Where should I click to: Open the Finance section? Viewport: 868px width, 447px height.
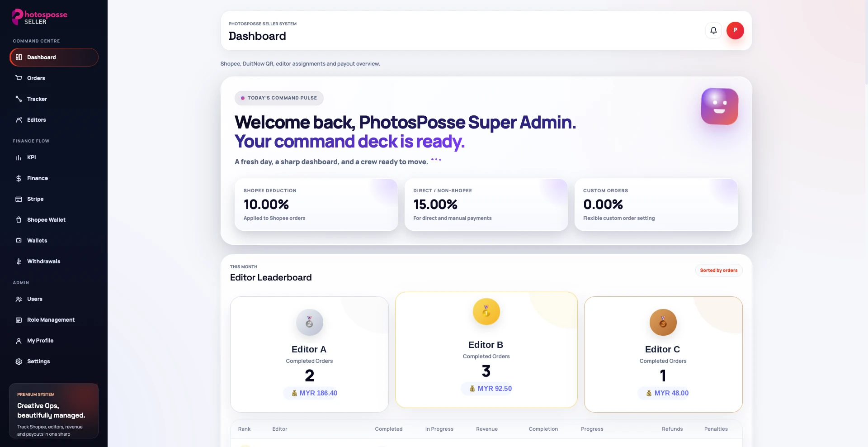[x=54, y=178]
